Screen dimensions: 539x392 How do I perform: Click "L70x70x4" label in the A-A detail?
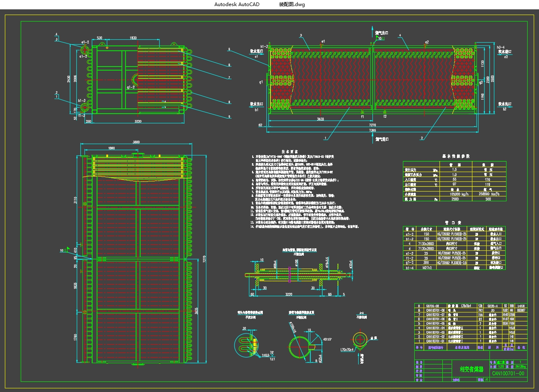pos(347,349)
